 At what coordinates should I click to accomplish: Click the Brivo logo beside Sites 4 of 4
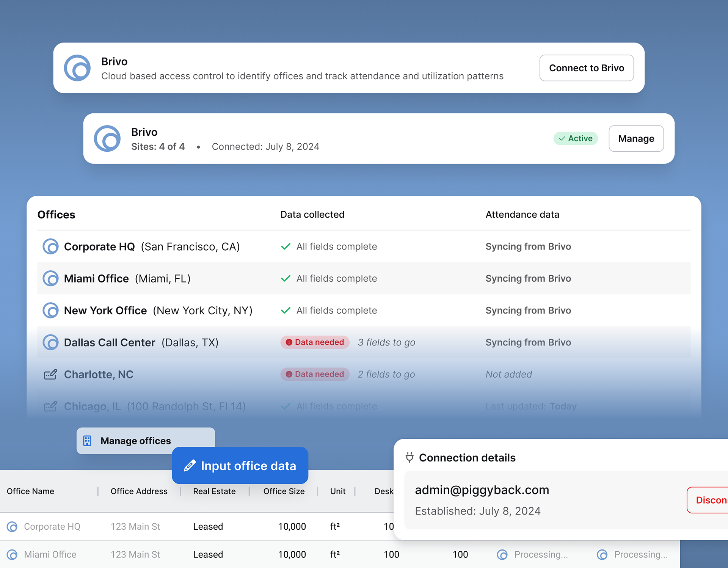107,139
